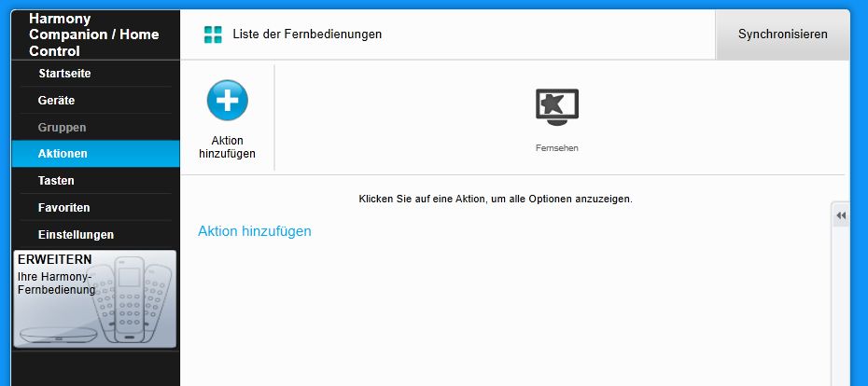Click the blue plus Aktion hinzufügen icon
Image resolution: width=868 pixels, height=386 pixels.
tap(228, 100)
